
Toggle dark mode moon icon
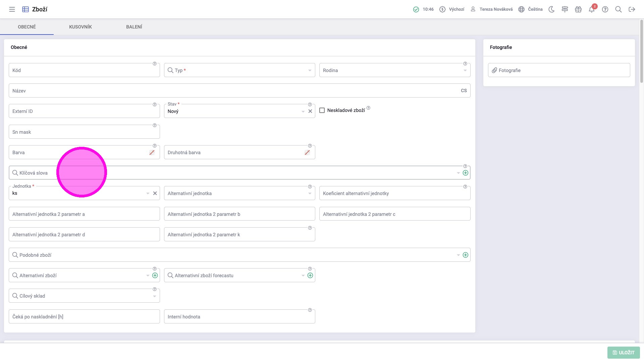point(551,9)
